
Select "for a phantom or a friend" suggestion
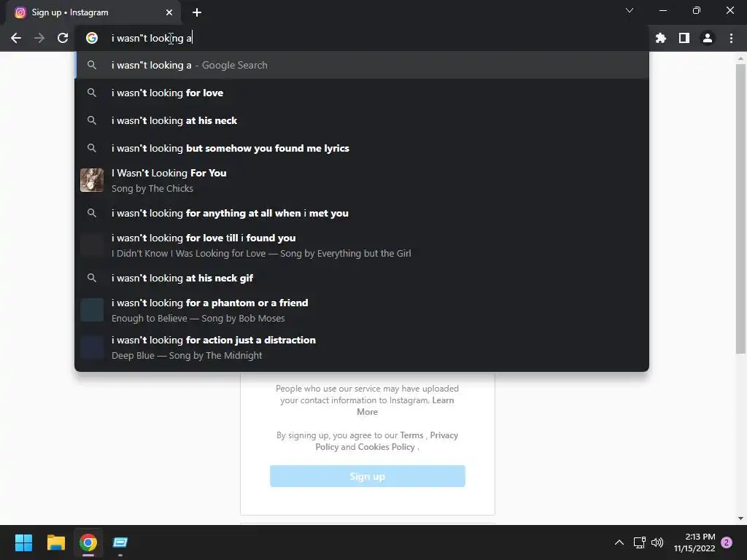click(x=362, y=310)
